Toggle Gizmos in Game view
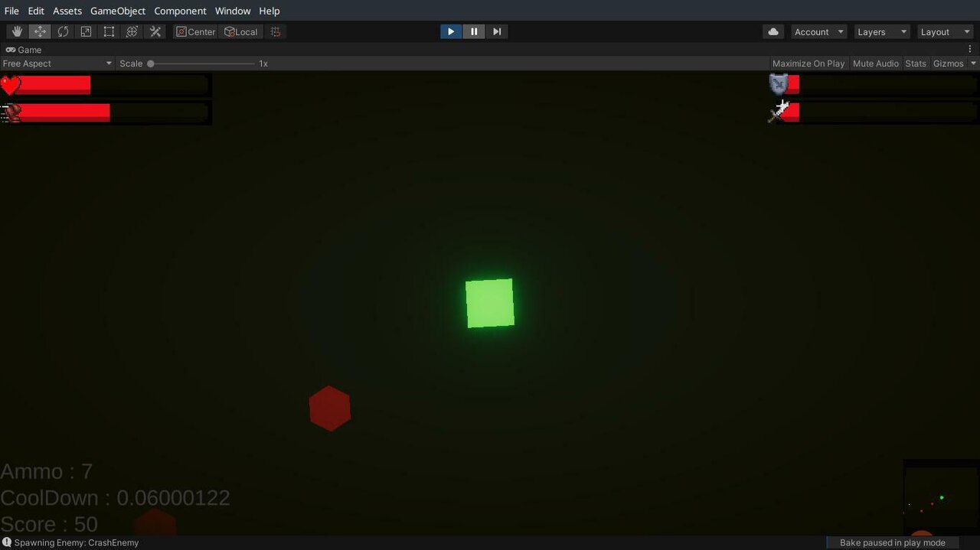 pos(948,63)
